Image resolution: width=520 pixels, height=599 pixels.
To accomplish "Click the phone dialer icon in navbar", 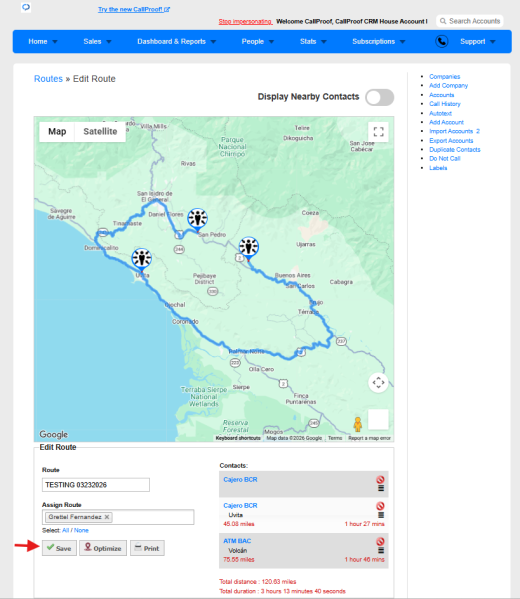I will click(x=442, y=41).
